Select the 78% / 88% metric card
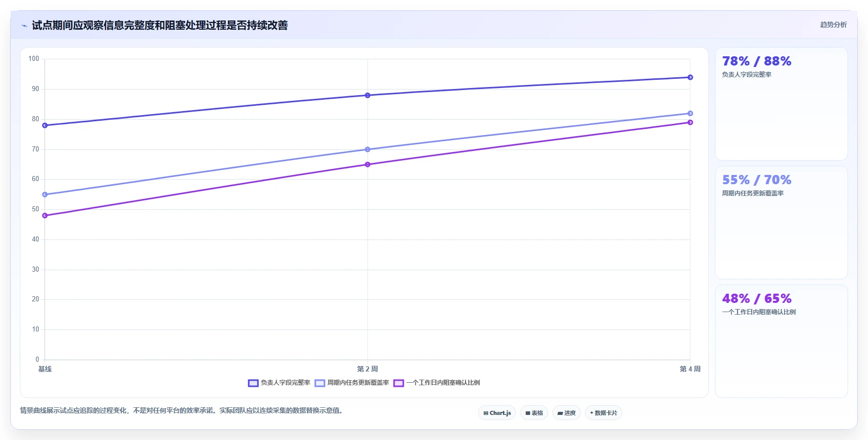The width and height of the screenshot is (868, 440). [x=781, y=104]
